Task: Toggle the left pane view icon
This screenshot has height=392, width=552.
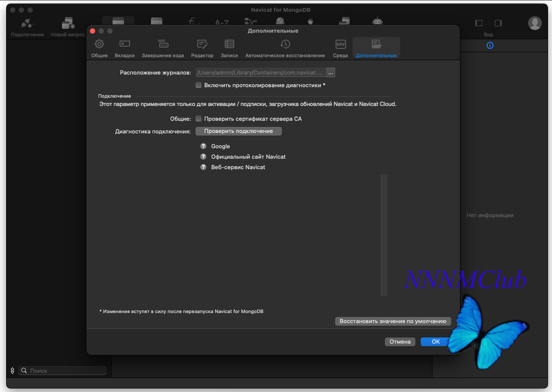Action: pyautogui.click(x=479, y=23)
